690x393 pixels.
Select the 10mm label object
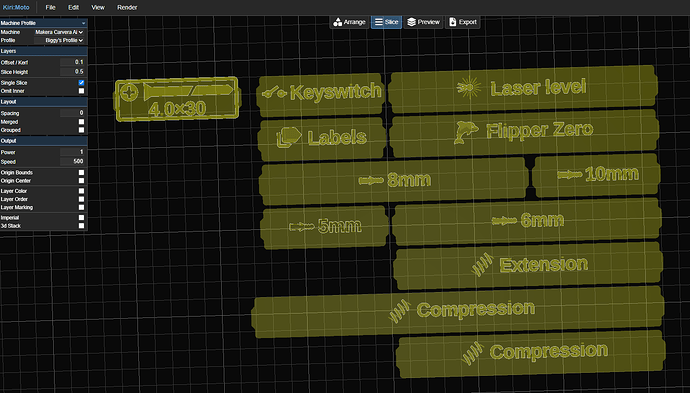coord(596,175)
